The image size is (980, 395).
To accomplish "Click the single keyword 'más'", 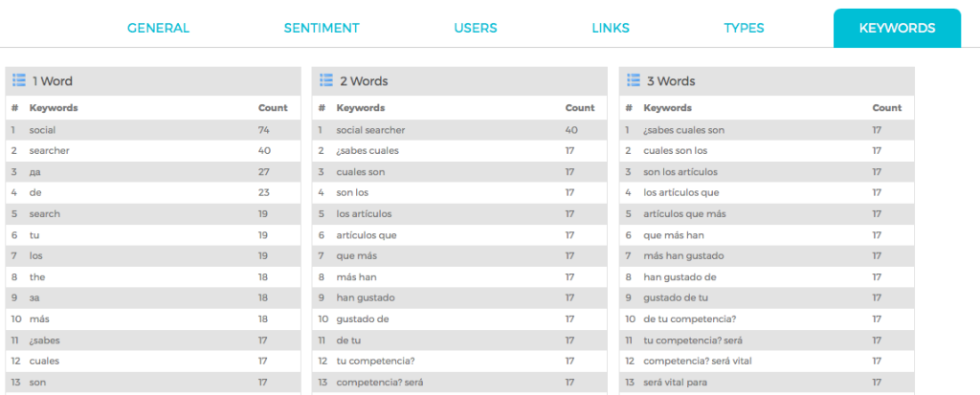I will click(39, 319).
